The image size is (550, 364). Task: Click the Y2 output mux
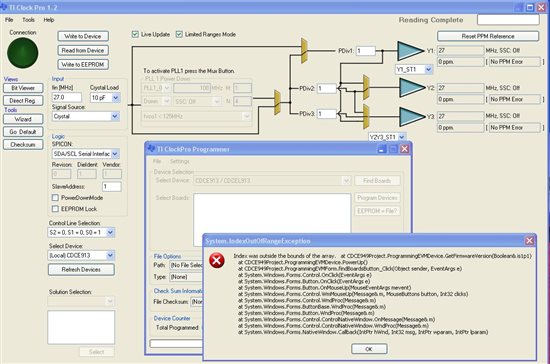(366, 87)
